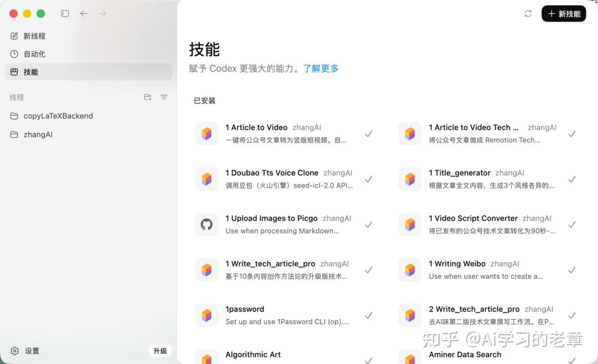The width and height of the screenshot is (598, 364).
Task: Toggle the checkmark for 1 Video Script Converter
Action: pyautogui.click(x=571, y=225)
